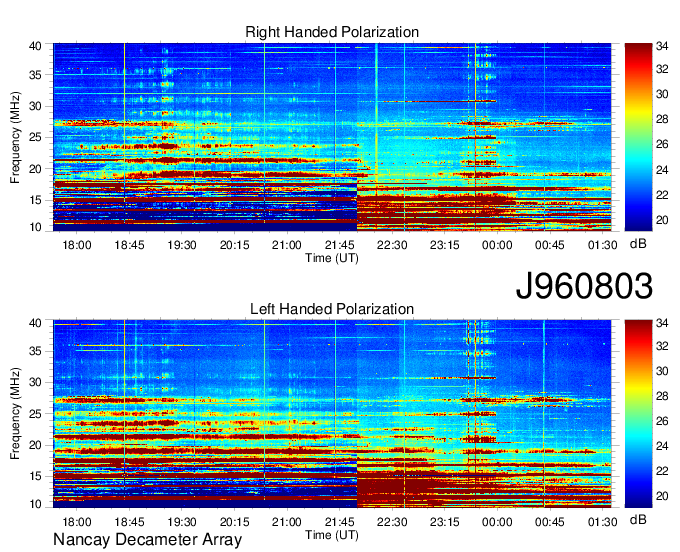
Task: Click the 18:45 time tick of Right Handed plot
Action: point(129,245)
